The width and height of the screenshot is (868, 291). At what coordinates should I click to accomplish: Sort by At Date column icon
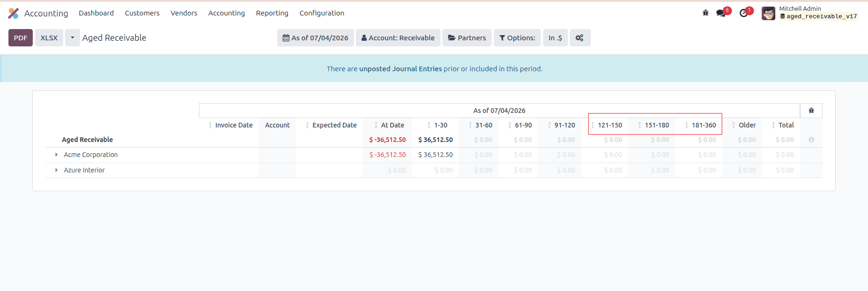(376, 125)
